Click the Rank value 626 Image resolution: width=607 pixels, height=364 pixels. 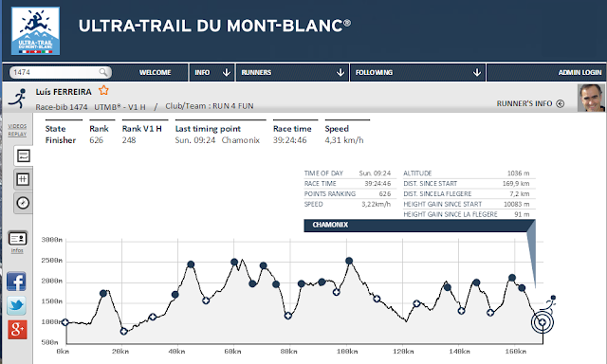click(x=97, y=140)
